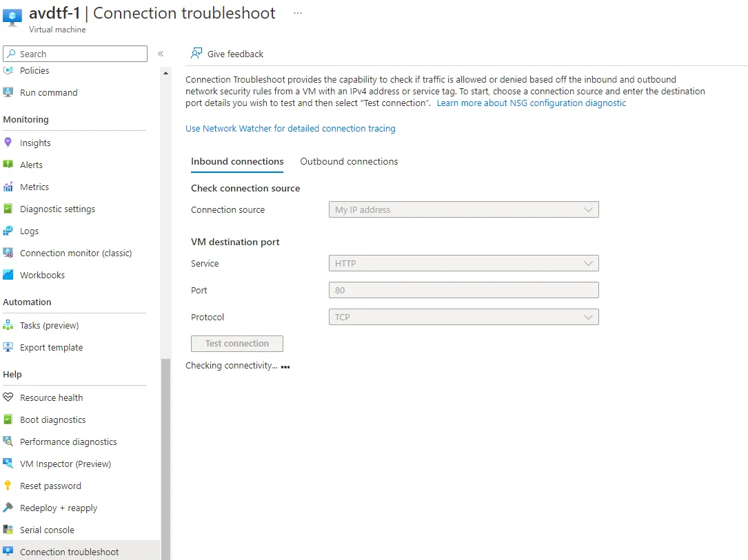Select the Inbound connections tab
The image size is (748, 560).
[237, 161]
